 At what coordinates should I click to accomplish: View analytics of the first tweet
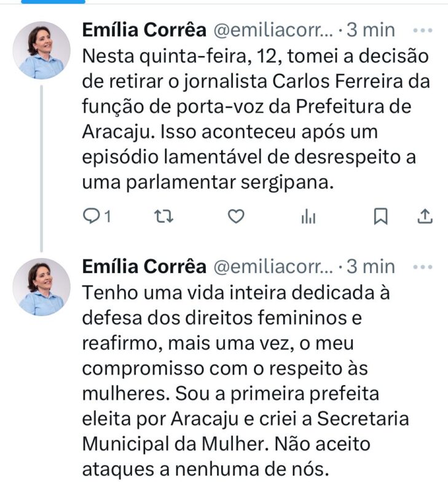(x=308, y=216)
